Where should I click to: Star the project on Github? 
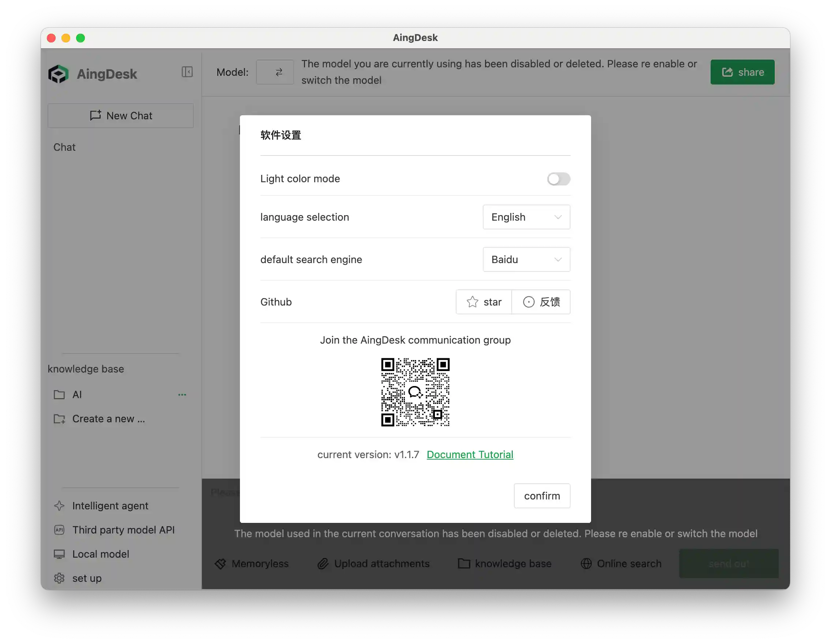point(484,302)
